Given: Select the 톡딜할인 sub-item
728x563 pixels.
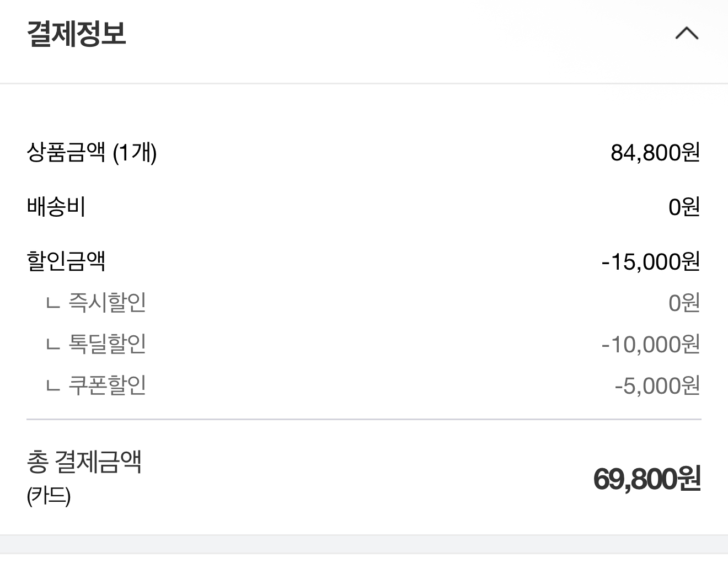Looking at the screenshot, I should 107,344.
